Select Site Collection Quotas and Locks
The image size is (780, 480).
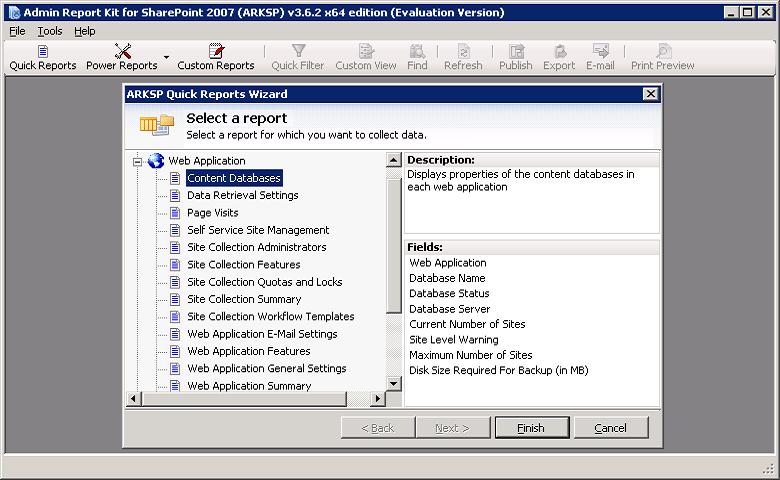click(x=265, y=282)
